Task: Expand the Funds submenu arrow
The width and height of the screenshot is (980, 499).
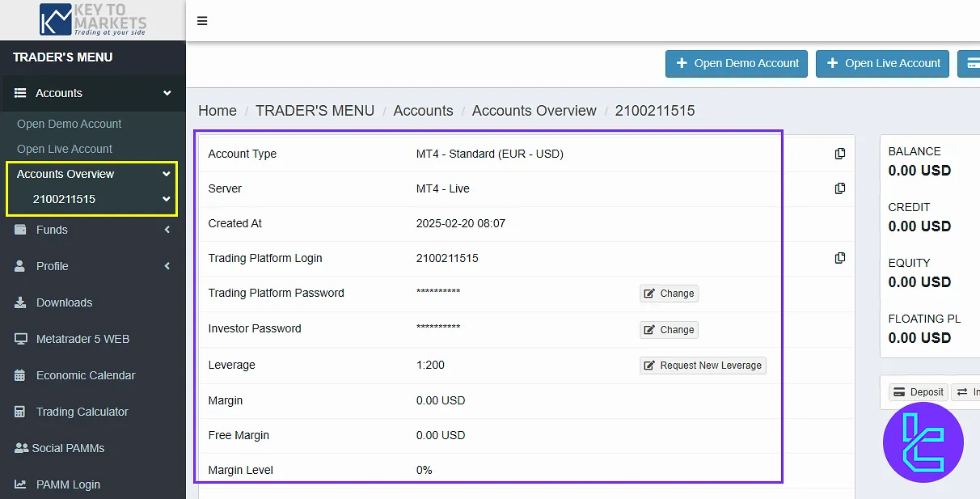Action: pos(167,230)
